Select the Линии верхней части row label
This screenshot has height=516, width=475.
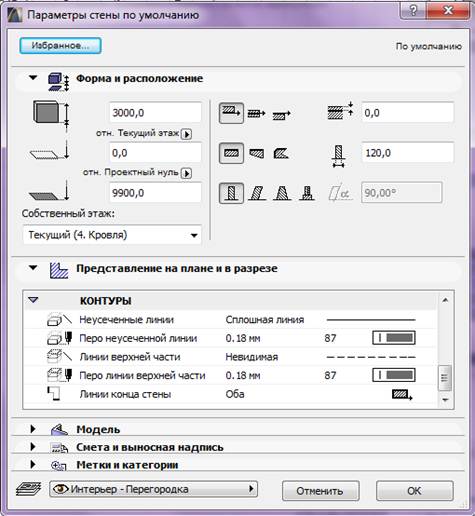tap(130, 357)
